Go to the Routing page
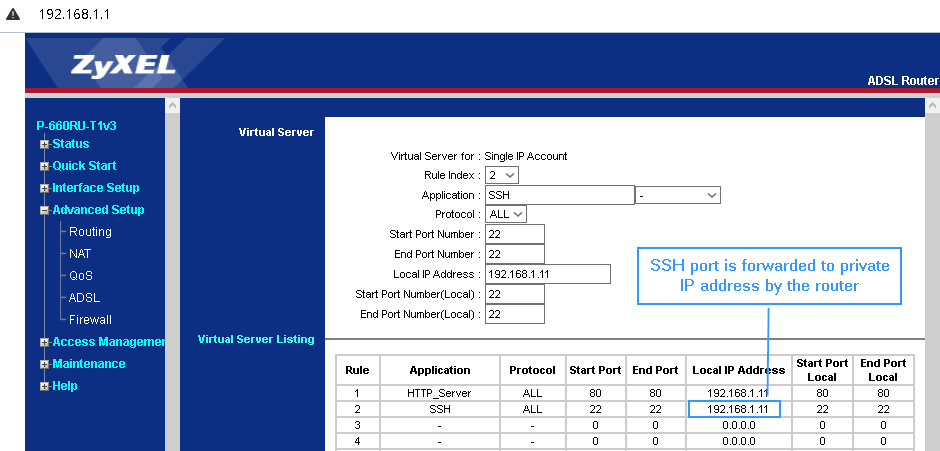This screenshot has width=940, height=451. point(90,232)
